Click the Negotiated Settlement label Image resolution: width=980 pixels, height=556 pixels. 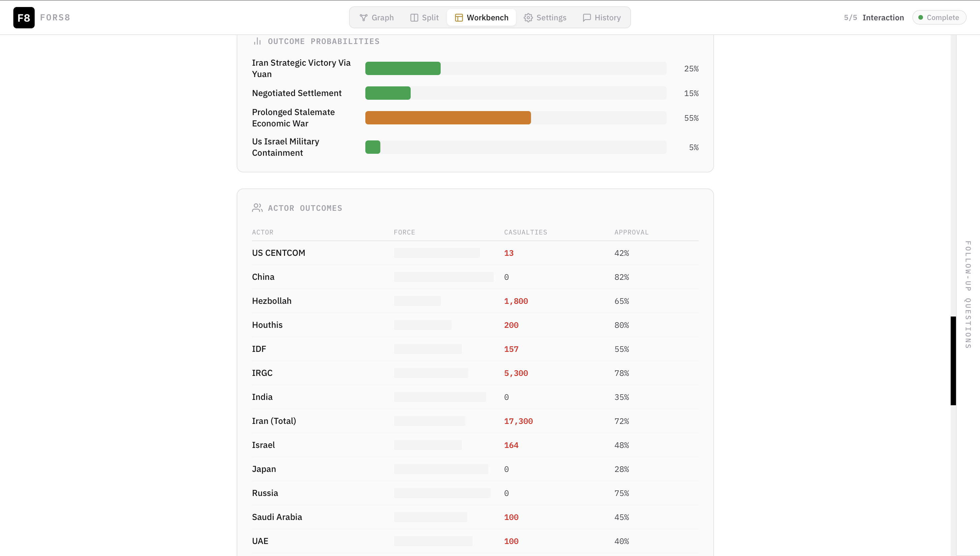(297, 93)
